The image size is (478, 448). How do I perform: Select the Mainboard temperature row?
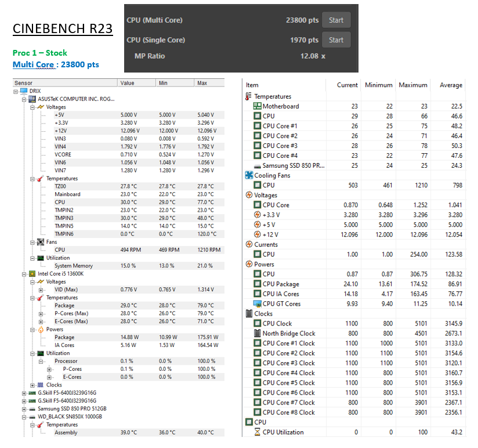[x=139, y=194]
